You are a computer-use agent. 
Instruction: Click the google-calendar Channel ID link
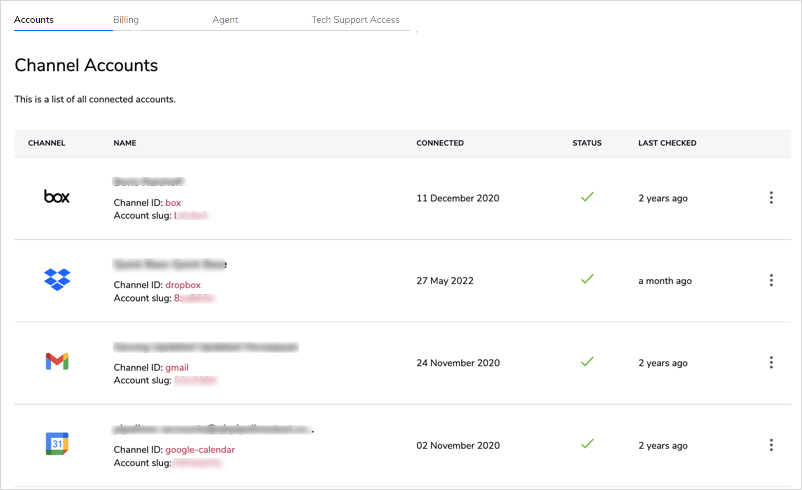click(x=200, y=450)
